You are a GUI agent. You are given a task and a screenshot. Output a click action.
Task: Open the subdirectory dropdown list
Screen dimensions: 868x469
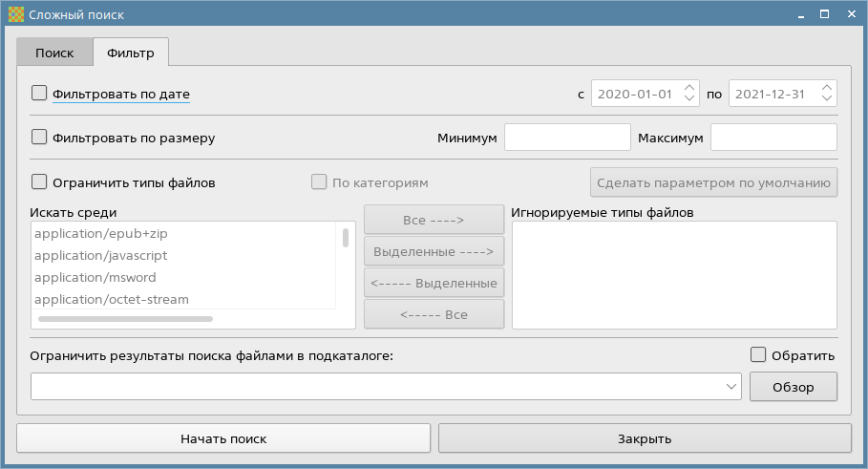(x=731, y=387)
